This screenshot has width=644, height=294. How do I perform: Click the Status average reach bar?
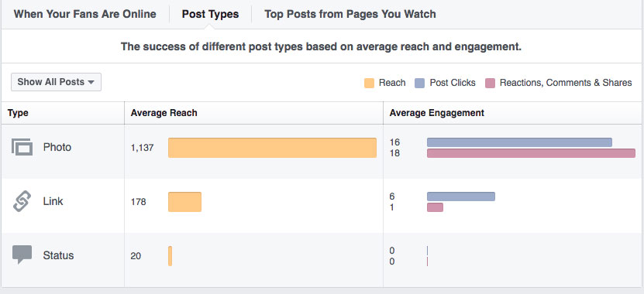(x=170, y=256)
